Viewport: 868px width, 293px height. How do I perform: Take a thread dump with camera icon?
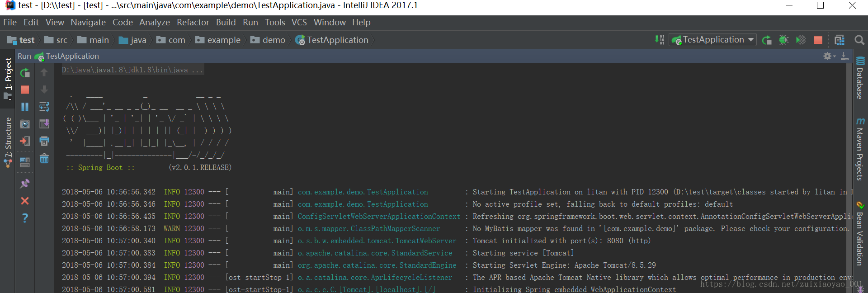(25, 124)
